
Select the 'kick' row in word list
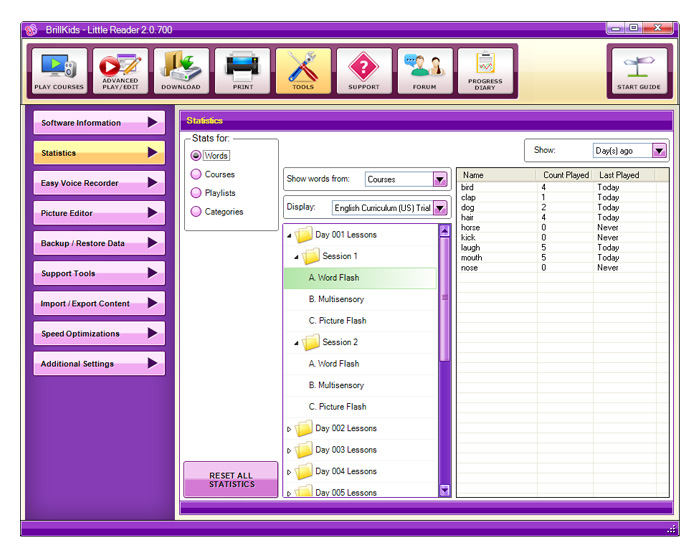point(562,238)
